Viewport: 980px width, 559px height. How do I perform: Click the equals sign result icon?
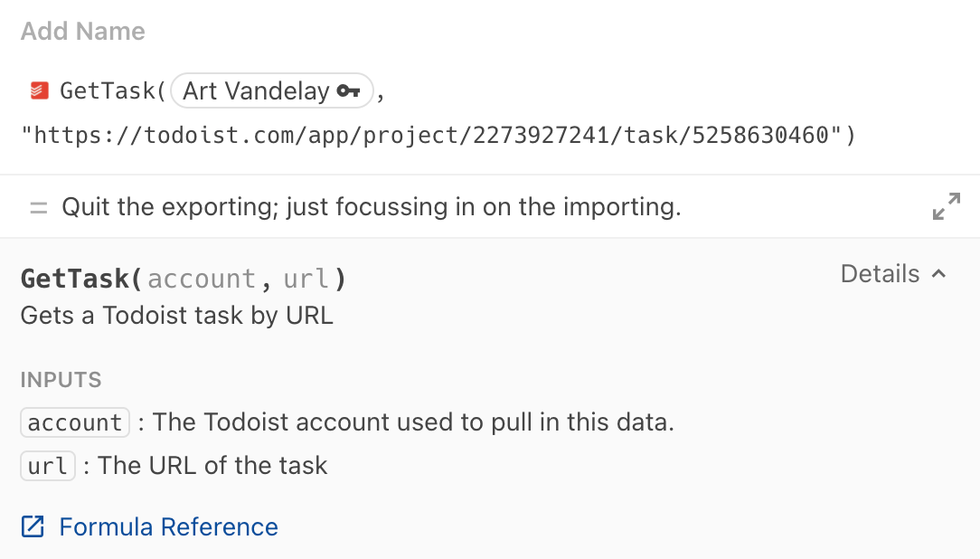[x=38, y=207]
